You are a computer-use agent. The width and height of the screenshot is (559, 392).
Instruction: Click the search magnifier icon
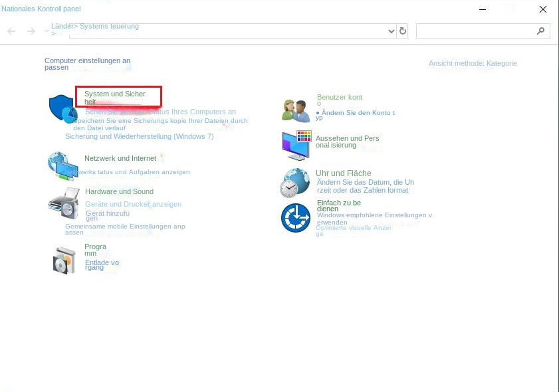(540, 31)
